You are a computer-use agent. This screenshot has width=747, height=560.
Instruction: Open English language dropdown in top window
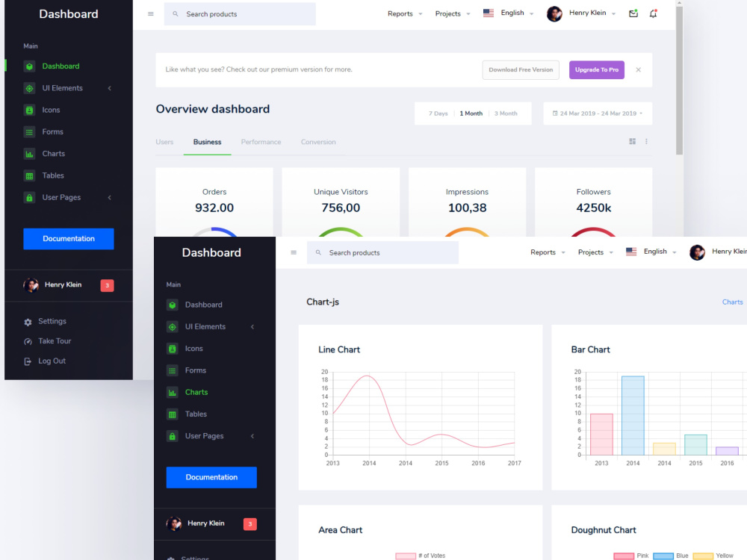coord(508,13)
